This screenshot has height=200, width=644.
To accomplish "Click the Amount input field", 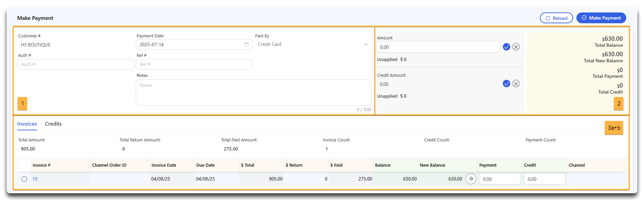I will point(438,47).
